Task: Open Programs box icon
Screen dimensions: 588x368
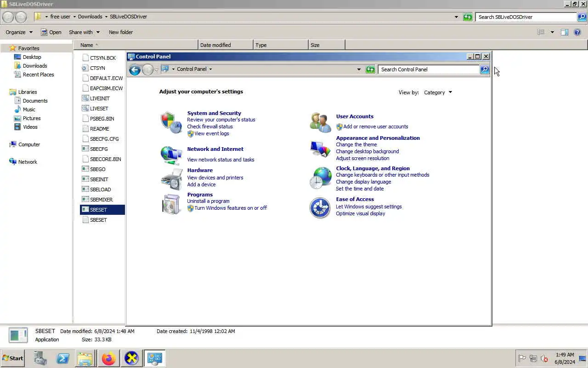Action: pos(171,204)
